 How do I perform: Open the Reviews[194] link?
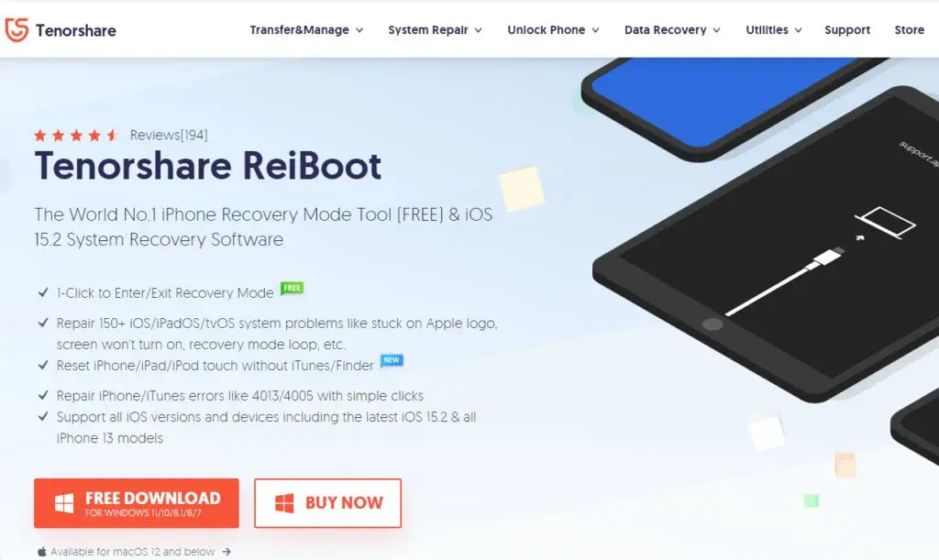(x=169, y=136)
